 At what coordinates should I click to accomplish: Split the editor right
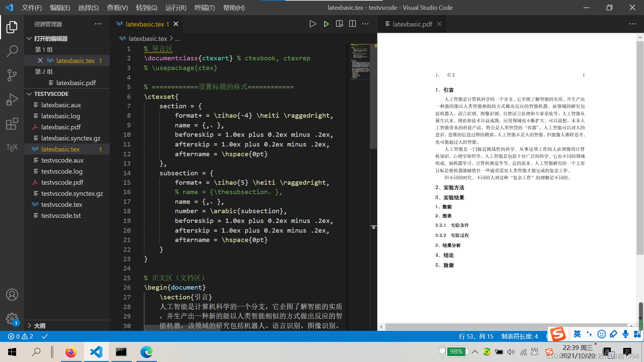[x=353, y=24]
